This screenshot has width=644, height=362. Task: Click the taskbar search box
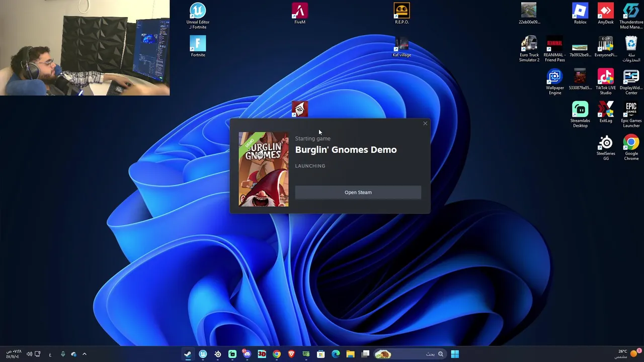tap(410, 354)
